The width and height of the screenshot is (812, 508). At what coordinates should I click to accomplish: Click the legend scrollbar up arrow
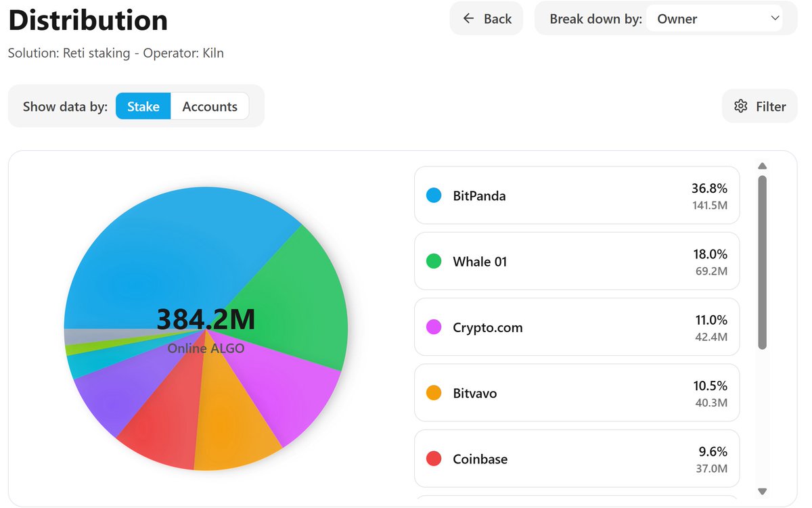[x=763, y=166]
